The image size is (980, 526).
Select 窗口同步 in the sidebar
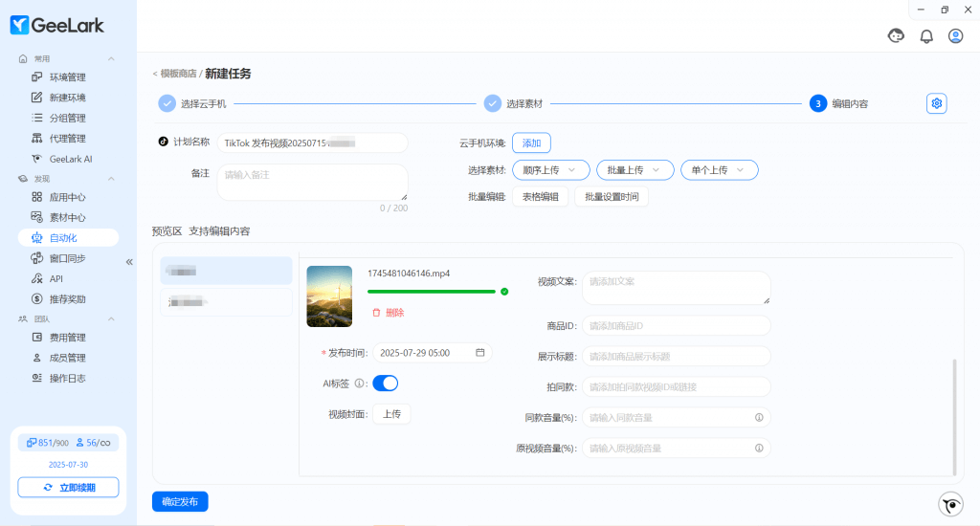pyautogui.click(x=67, y=258)
